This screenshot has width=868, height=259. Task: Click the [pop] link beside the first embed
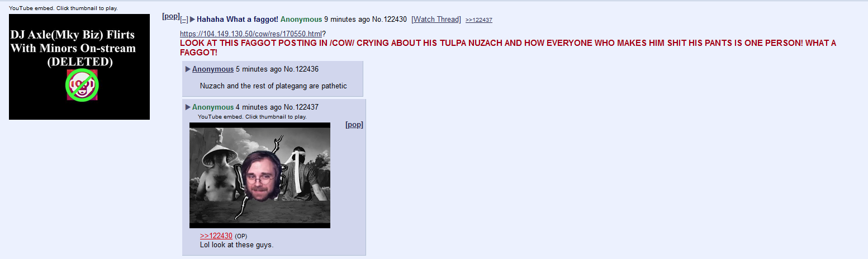tap(171, 16)
